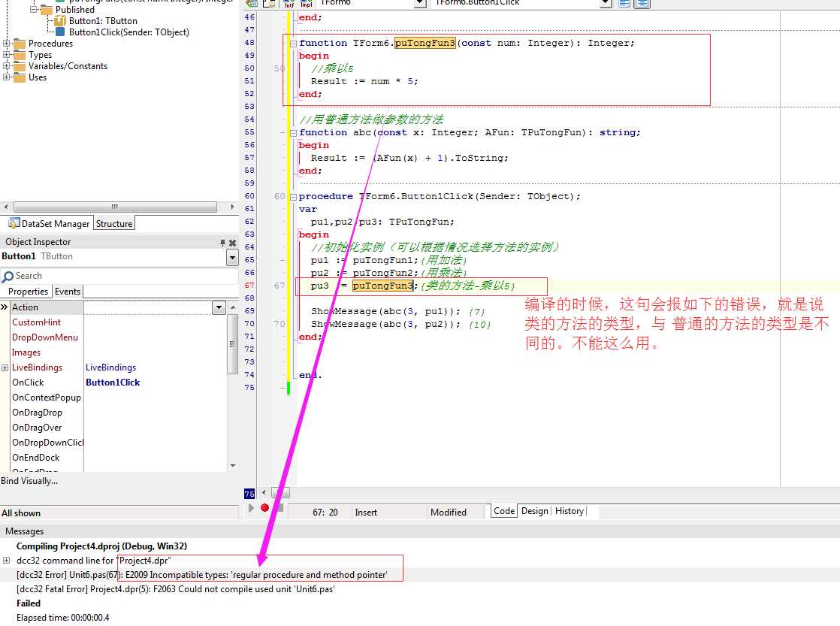The width and height of the screenshot is (840, 626).
Task: Switch to the Code editor tab
Action: (504, 511)
